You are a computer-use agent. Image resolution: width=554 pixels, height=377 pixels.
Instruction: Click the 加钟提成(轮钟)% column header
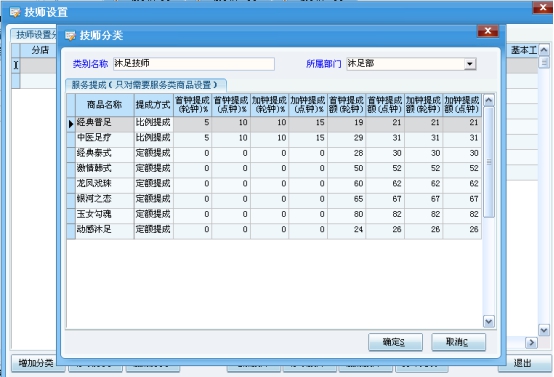pyautogui.click(x=270, y=105)
